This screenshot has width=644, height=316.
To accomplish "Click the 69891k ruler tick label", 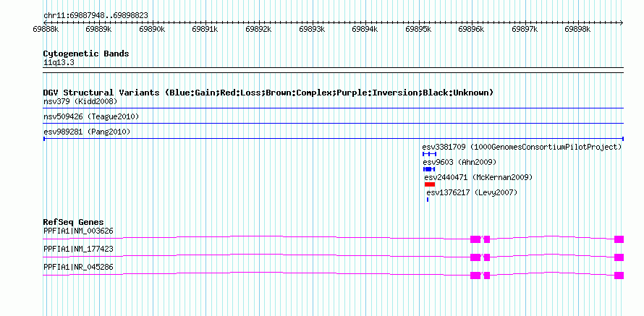I will coord(206,29).
